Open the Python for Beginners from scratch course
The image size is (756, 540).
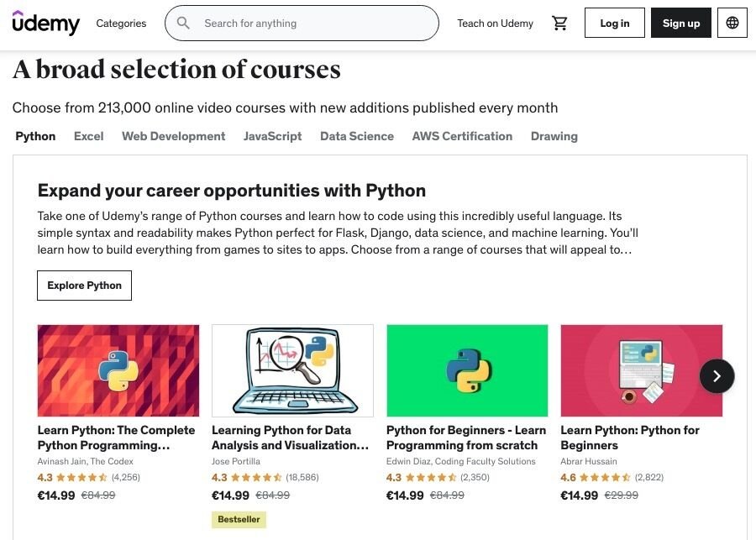tap(465, 438)
